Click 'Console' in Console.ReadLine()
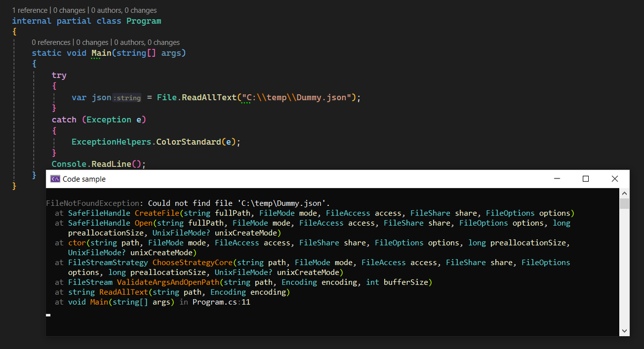Image resolution: width=644 pixels, height=349 pixels. coord(69,164)
